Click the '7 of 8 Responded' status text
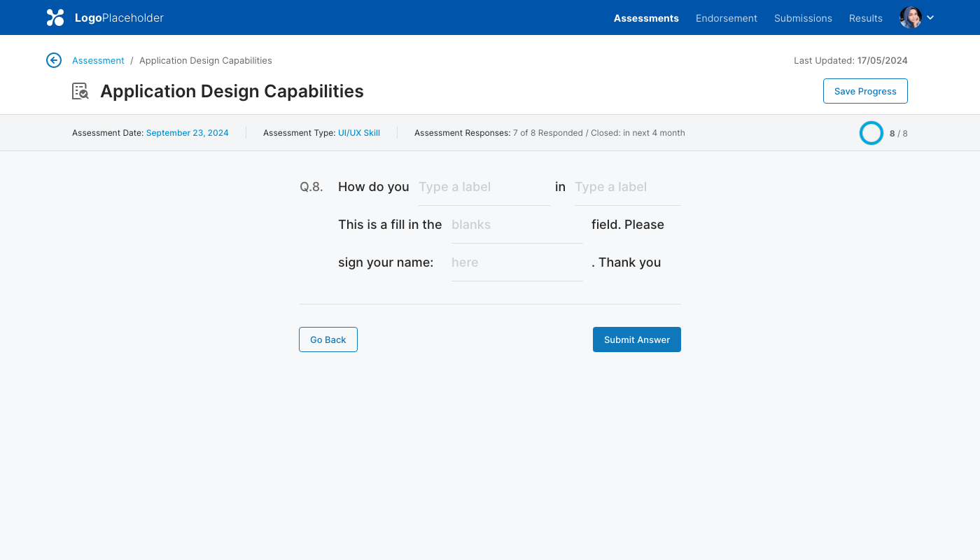The height and width of the screenshot is (560, 980). 548,132
